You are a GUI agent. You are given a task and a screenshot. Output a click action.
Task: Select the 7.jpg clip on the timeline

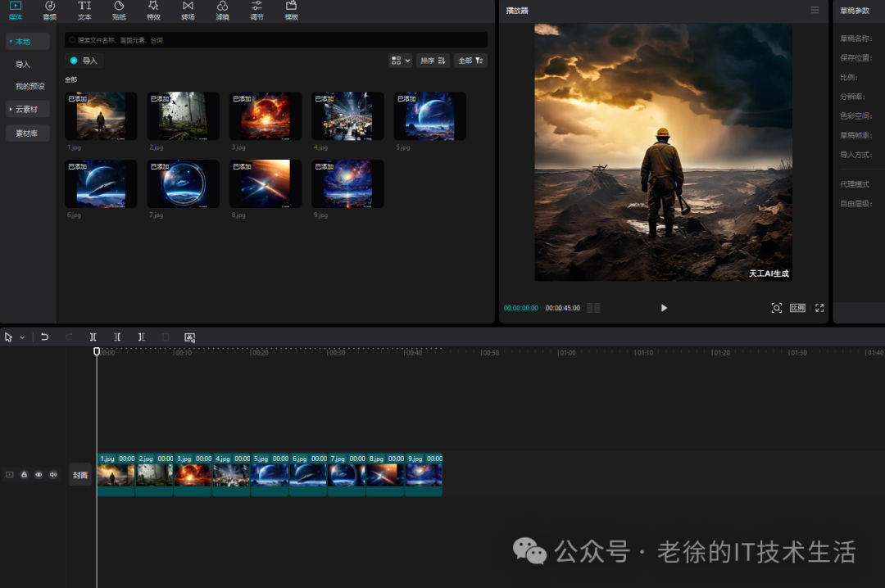point(347,475)
